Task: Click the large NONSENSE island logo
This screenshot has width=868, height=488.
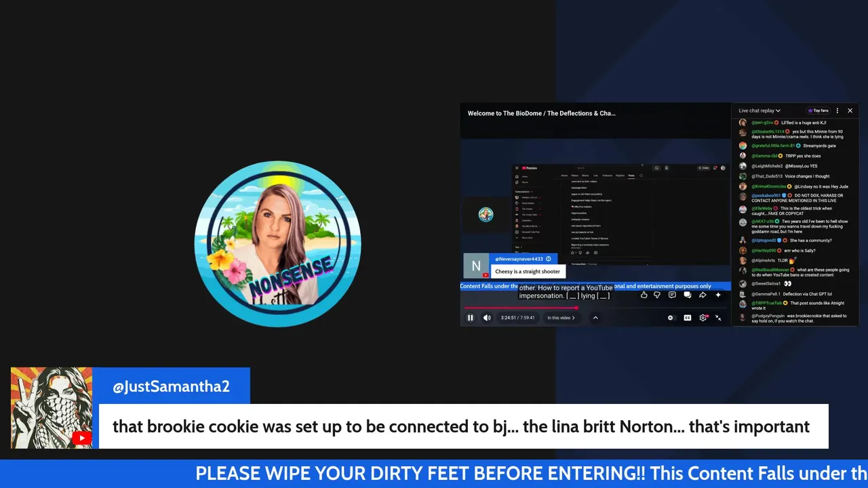Action: 277,244
